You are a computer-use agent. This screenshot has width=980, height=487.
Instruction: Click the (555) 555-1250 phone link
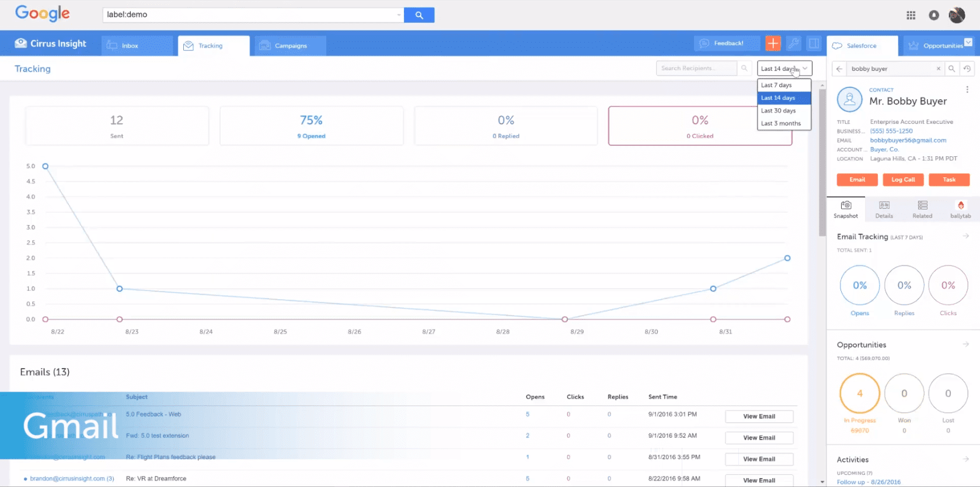pos(891,131)
